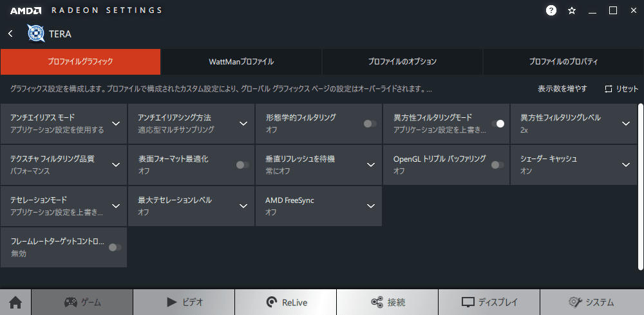Open the ビデオ section in bottom bar

(184, 302)
